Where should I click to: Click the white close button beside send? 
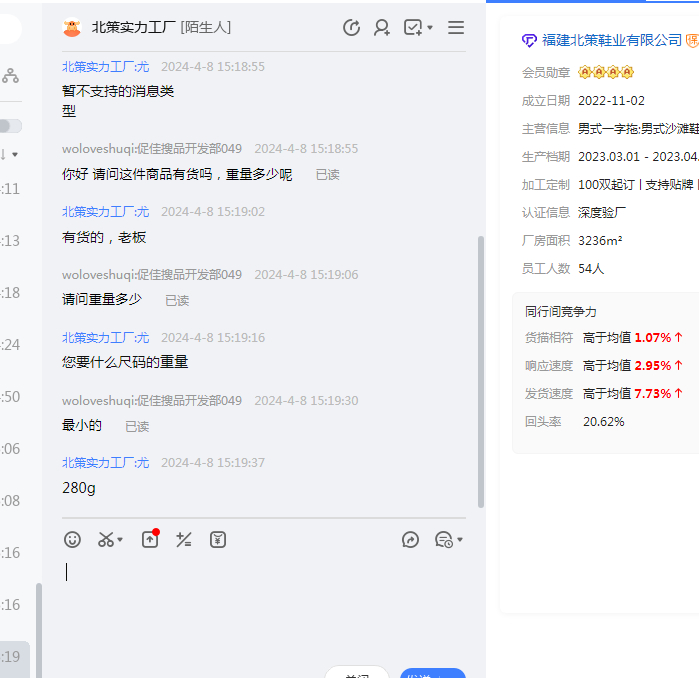[x=357, y=674]
